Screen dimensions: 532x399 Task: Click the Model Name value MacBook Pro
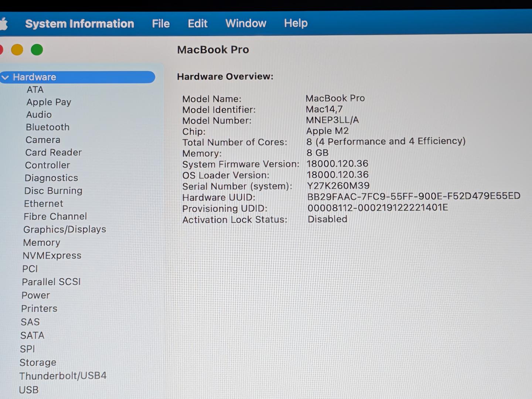(x=335, y=98)
